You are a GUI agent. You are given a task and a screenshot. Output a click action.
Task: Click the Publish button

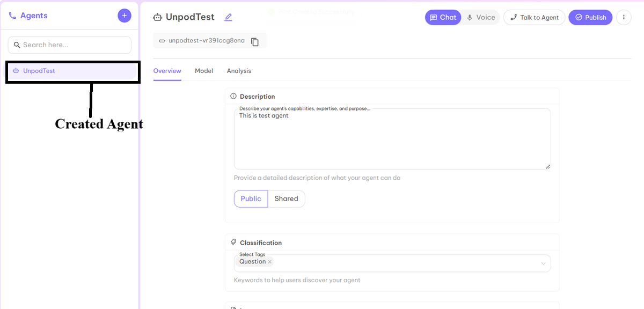(x=590, y=17)
